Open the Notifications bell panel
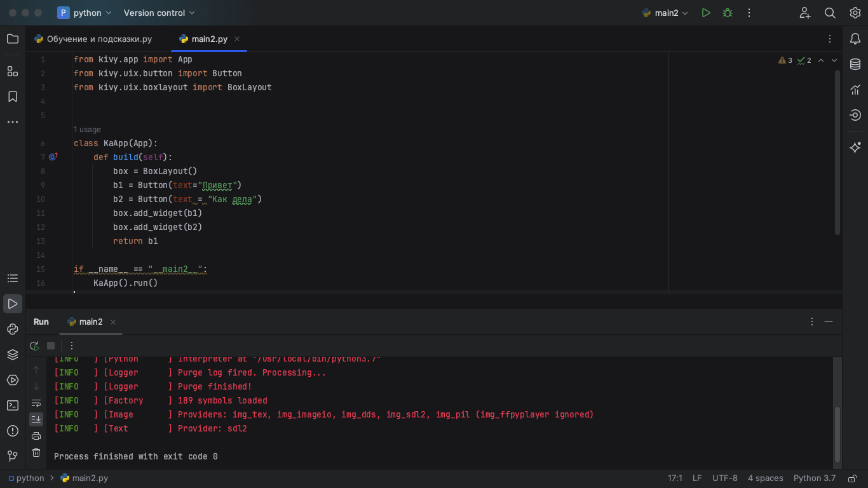Viewport: 868px width, 488px height. click(x=855, y=39)
